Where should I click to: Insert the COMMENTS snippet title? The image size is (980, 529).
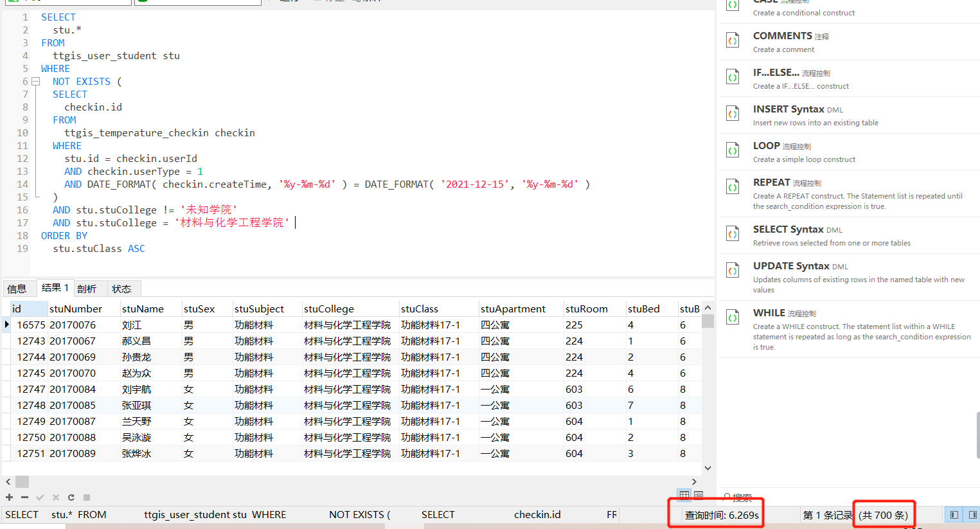[782, 36]
